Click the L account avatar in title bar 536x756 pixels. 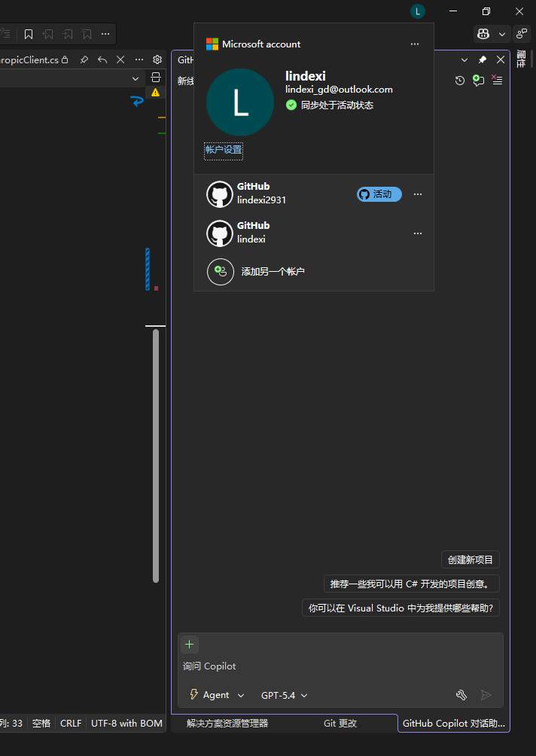(418, 11)
